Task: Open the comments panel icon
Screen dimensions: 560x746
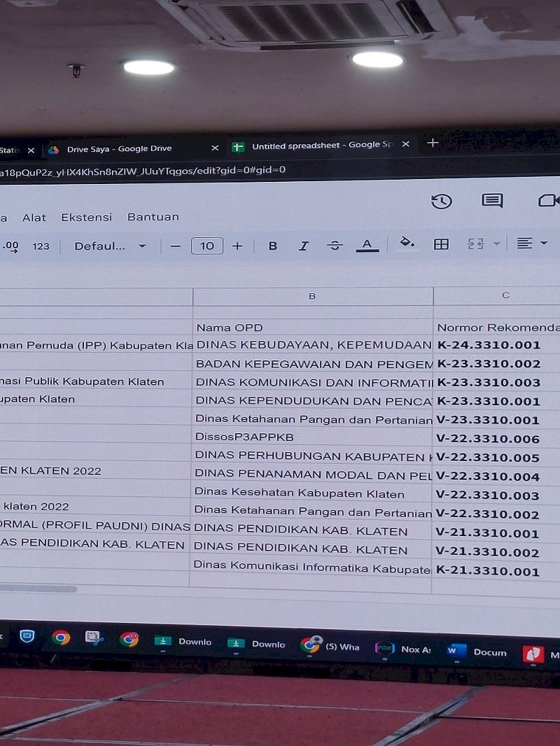Action: 492,201
